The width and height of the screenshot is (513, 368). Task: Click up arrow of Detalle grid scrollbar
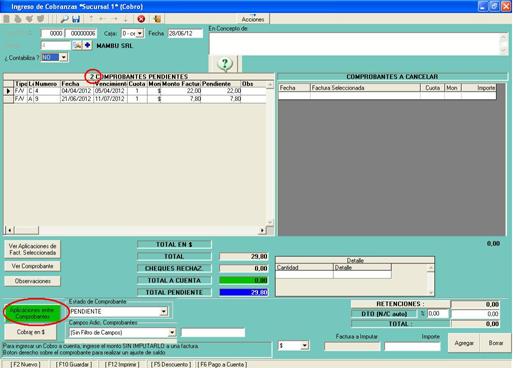(431, 268)
